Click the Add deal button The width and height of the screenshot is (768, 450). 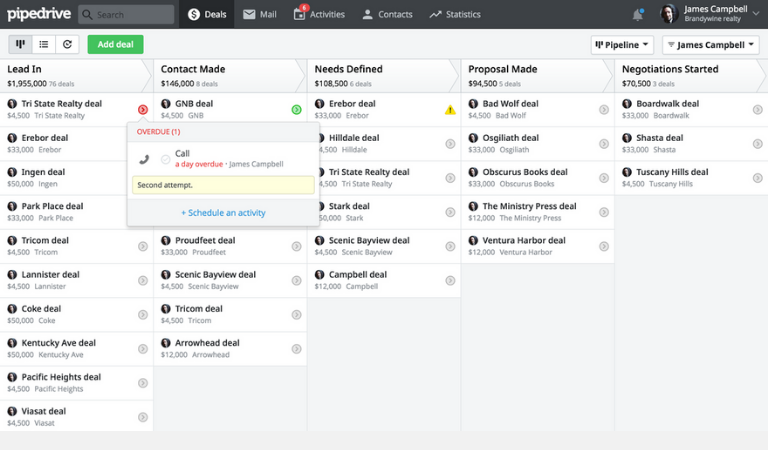[116, 45]
